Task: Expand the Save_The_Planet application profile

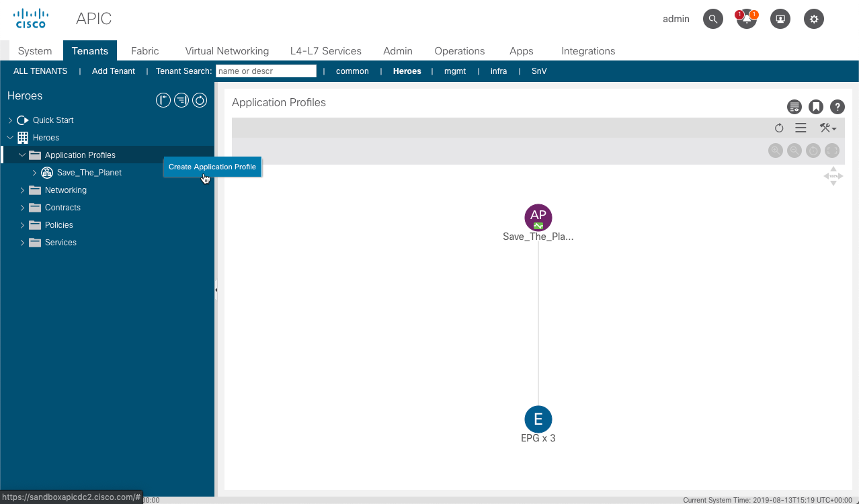Action: [x=34, y=172]
